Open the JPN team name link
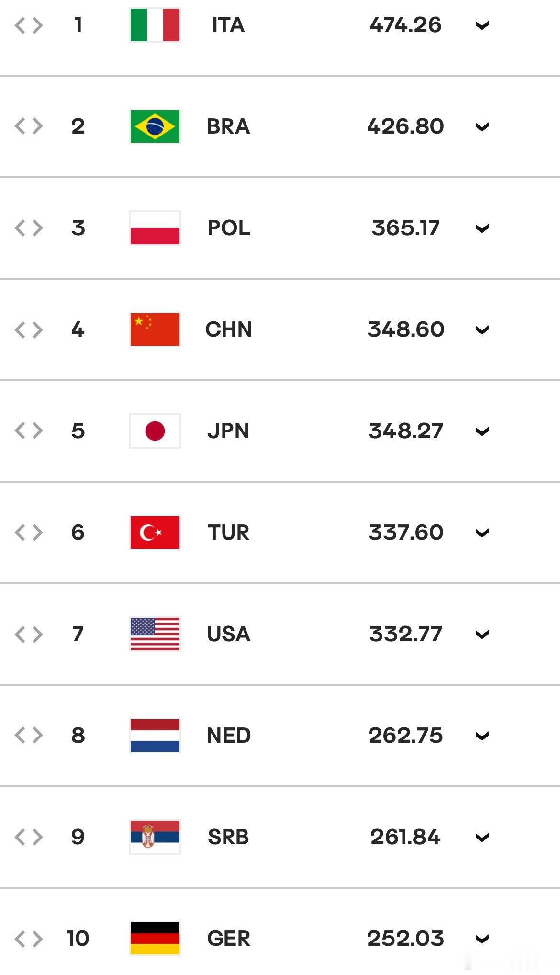This screenshot has width=560, height=975. click(228, 431)
